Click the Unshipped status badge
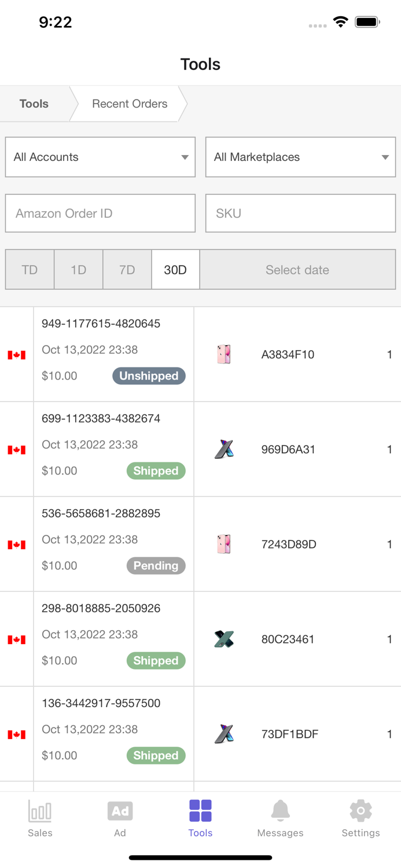Screen dimensions: 401x868 [x=149, y=376]
